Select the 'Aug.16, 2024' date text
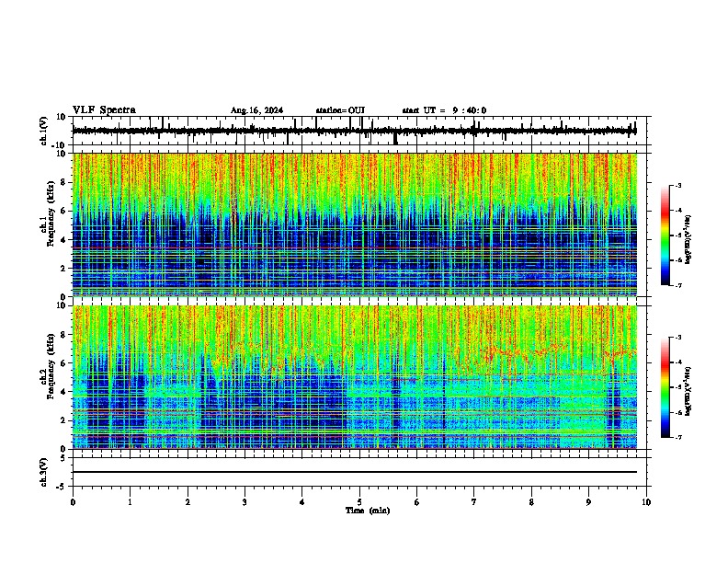This screenshot has width=728, height=563. click(x=256, y=110)
